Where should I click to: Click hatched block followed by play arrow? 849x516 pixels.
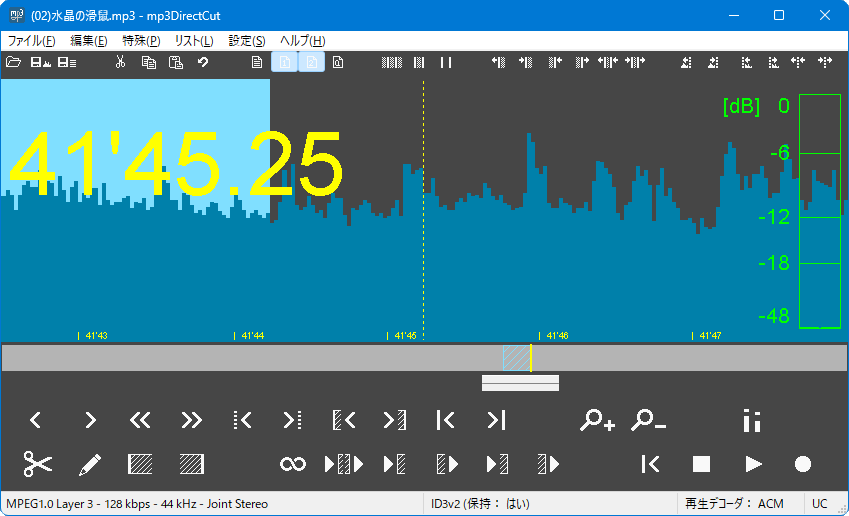coord(548,464)
